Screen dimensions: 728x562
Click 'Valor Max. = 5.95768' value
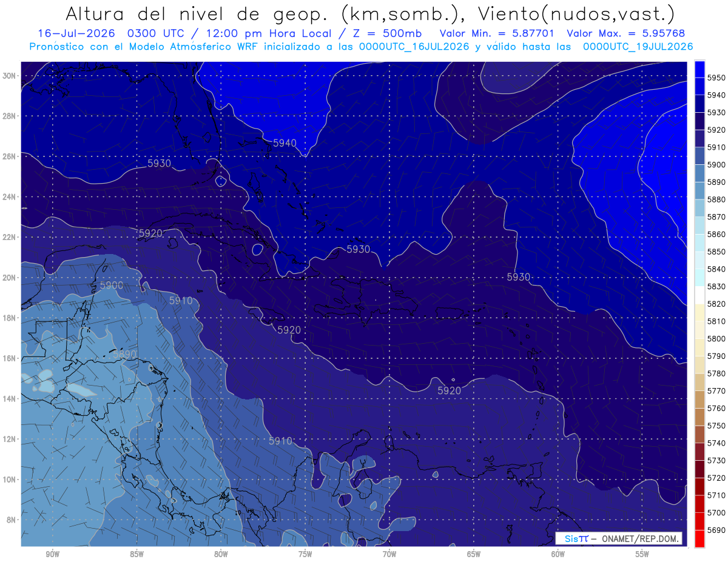[x=626, y=33]
